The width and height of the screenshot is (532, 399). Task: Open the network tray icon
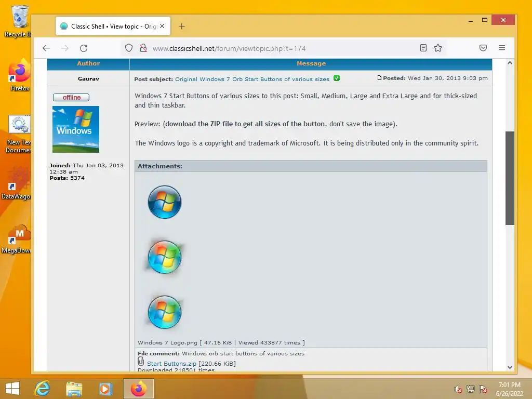click(x=471, y=389)
